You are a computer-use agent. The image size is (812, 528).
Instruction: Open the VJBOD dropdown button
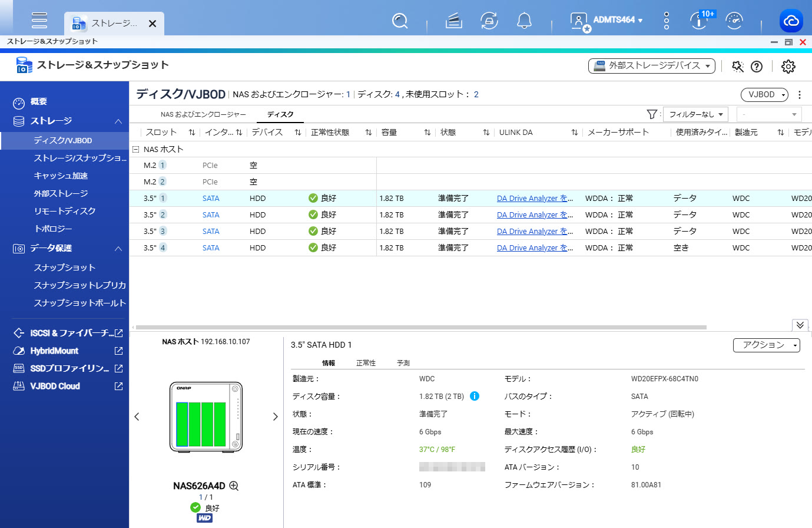(764, 94)
